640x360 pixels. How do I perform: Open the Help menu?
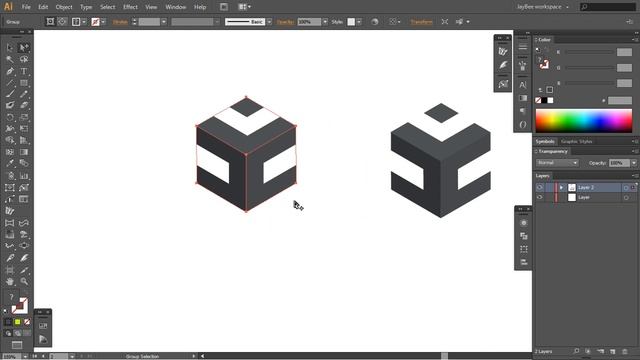click(200, 7)
